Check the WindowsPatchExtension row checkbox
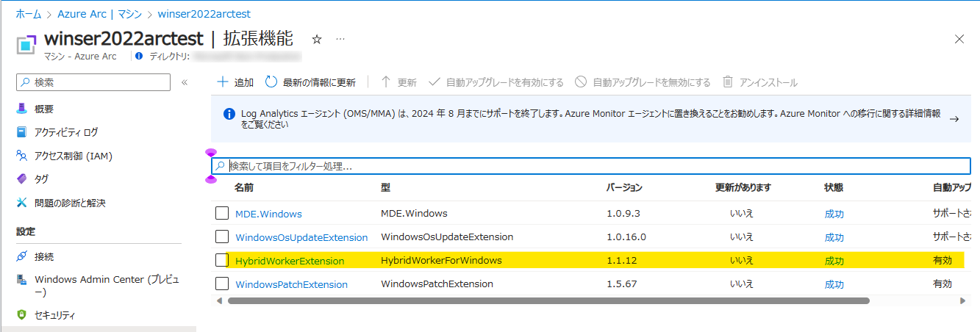The height and width of the screenshot is (332, 980). tap(222, 284)
